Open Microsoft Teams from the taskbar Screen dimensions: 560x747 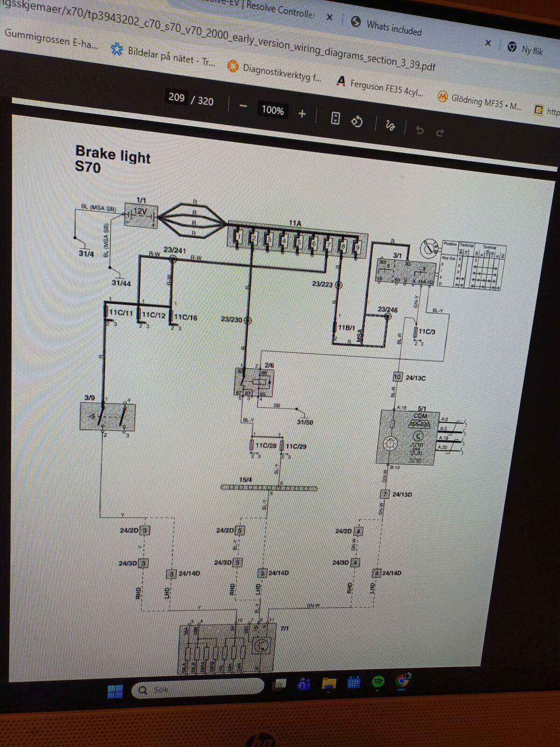(304, 684)
